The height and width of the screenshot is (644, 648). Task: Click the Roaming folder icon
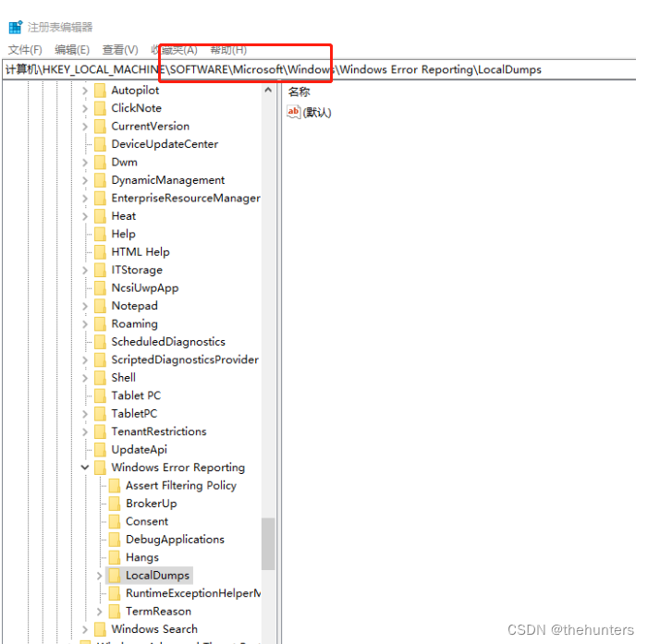[x=100, y=324]
